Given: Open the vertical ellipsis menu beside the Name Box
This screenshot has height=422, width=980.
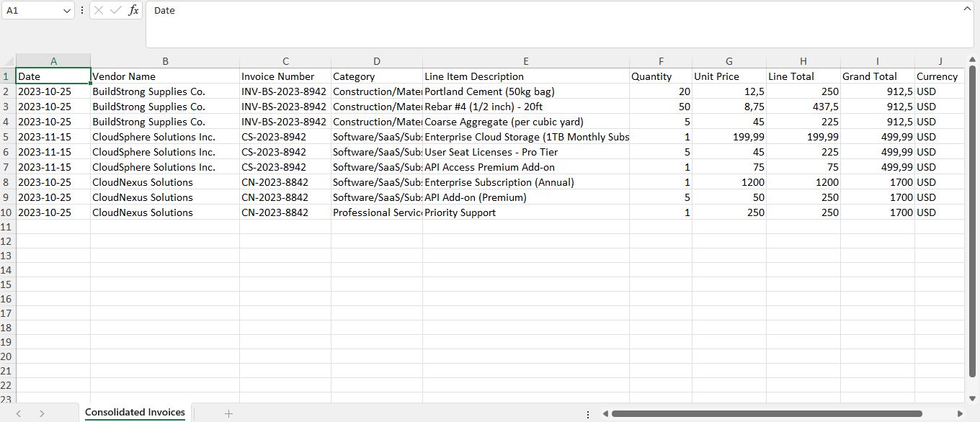Looking at the screenshot, I should 82,10.
